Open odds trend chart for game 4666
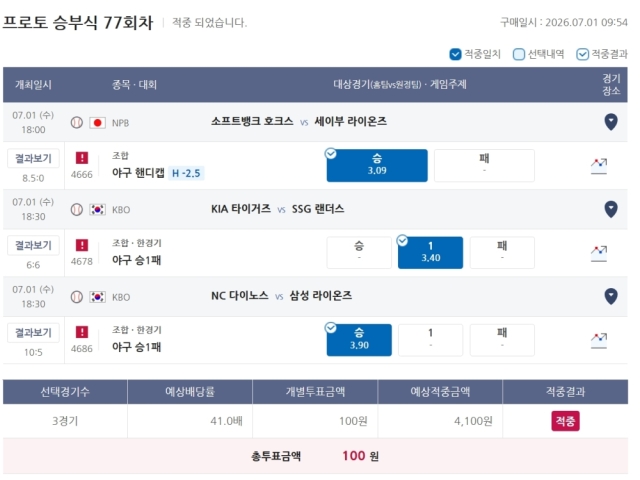This screenshot has width=640, height=480. tap(599, 166)
